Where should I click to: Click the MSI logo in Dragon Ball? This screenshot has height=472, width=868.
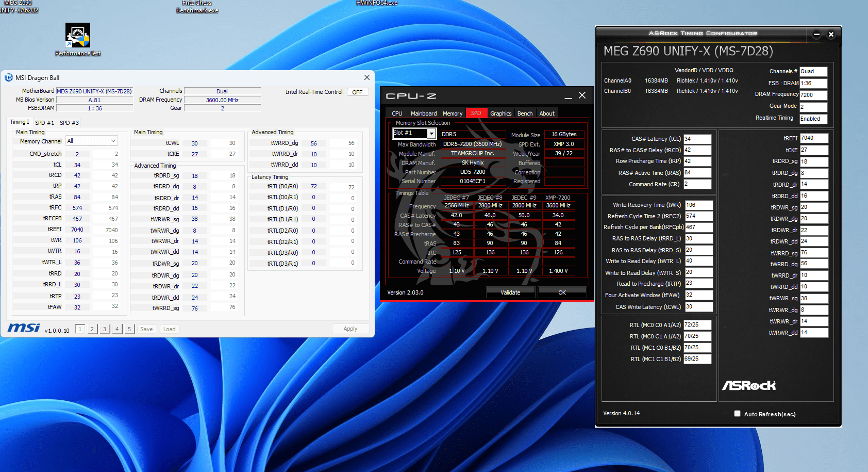click(24, 328)
